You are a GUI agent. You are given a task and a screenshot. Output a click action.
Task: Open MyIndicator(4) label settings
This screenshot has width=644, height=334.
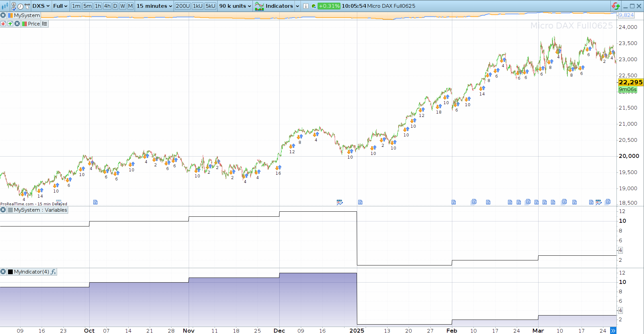(x=32, y=272)
